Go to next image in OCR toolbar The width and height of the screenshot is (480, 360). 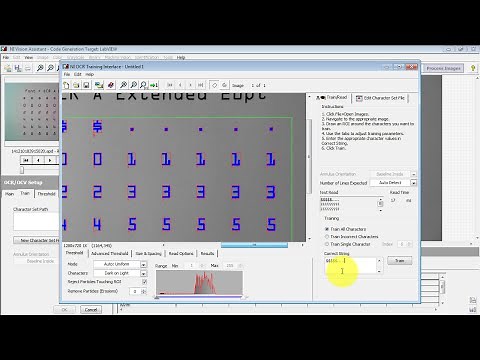(x=190, y=85)
